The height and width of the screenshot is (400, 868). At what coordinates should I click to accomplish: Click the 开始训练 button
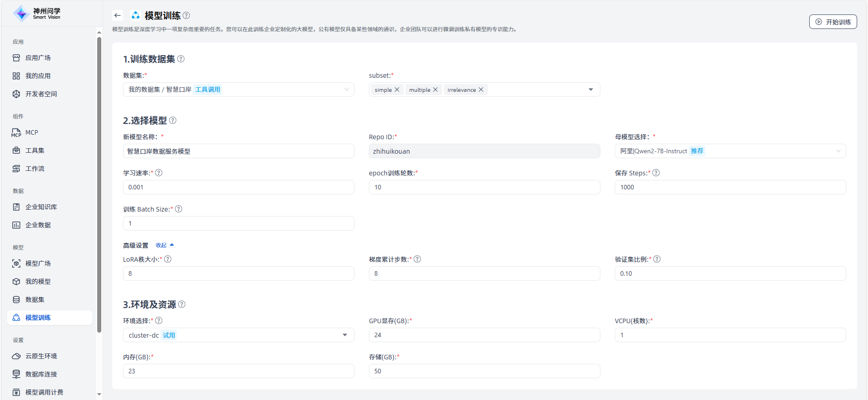pos(833,22)
